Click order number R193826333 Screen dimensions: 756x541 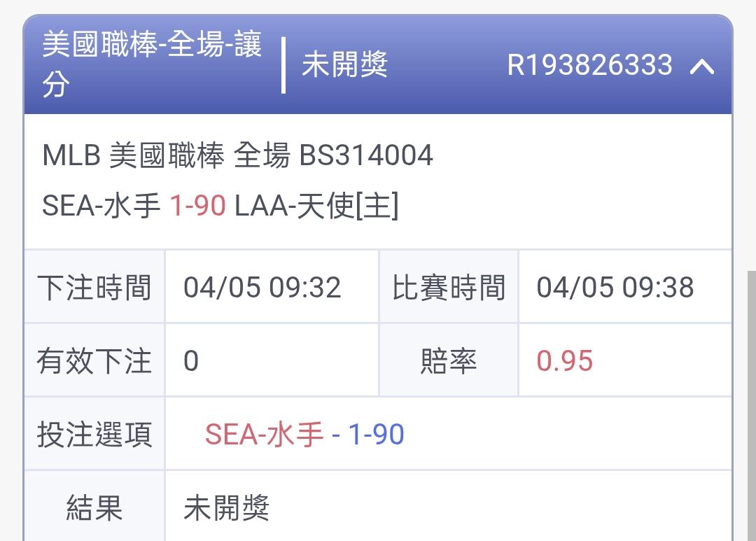click(x=589, y=66)
